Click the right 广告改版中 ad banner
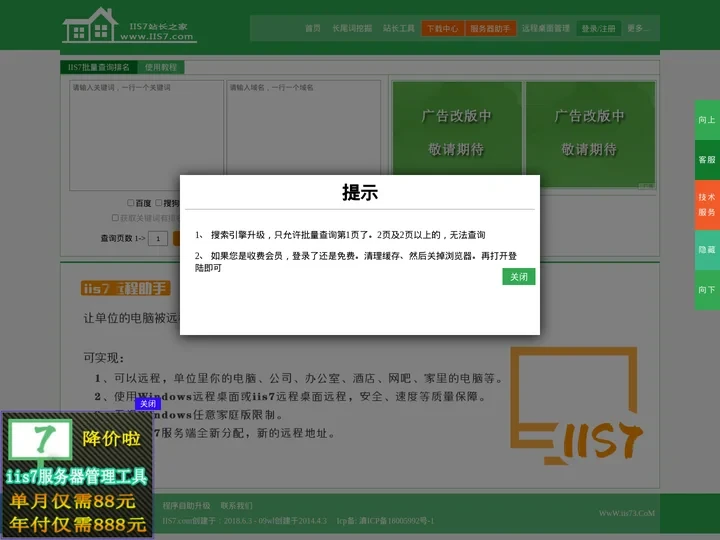The height and width of the screenshot is (540, 720). (x=590, y=134)
